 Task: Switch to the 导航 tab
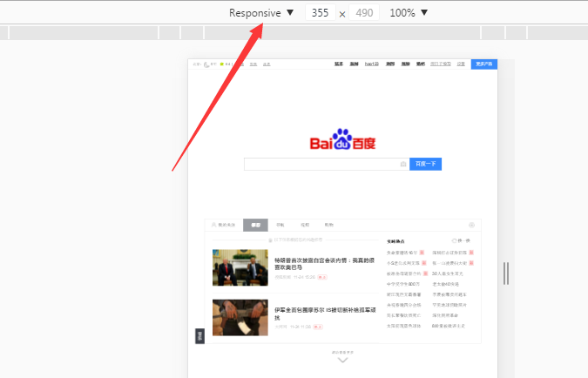click(x=280, y=225)
